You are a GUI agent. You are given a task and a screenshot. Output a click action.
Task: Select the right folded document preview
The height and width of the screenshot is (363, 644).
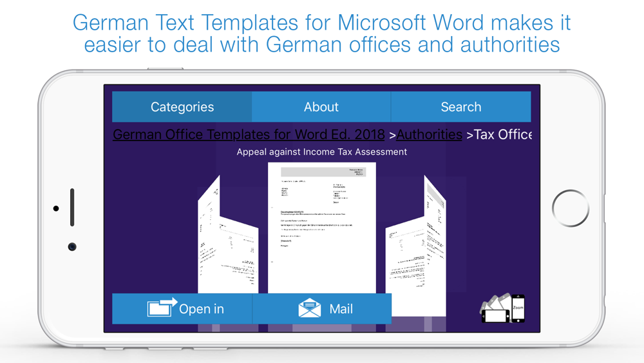tap(415, 246)
